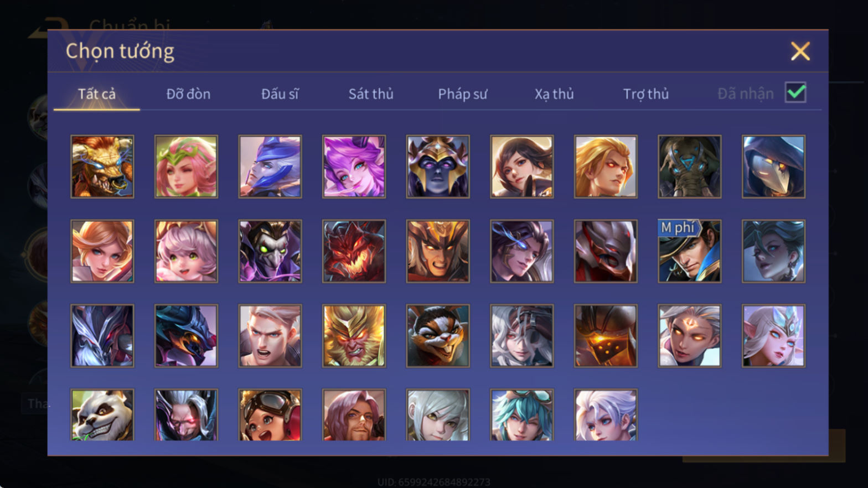Select the hooded plague-beak mask hero
Viewport: 868px width, 488px height.
pyautogui.click(x=773, y=167)
